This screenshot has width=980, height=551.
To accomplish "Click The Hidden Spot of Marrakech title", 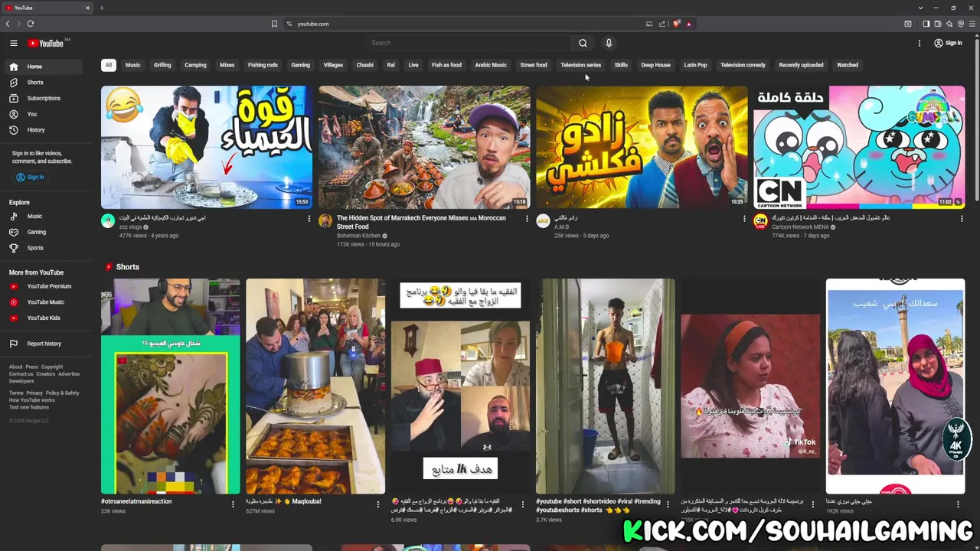I will click(x=421, y=222).
